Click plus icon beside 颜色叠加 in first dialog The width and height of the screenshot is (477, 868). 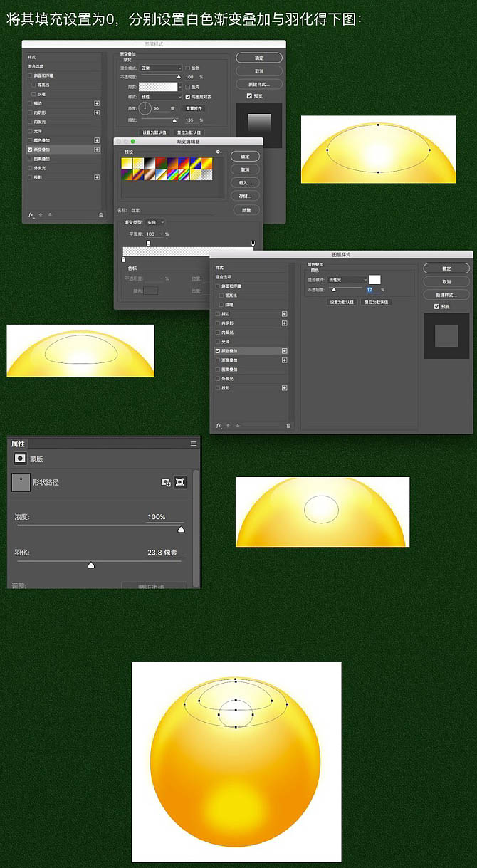97,140
